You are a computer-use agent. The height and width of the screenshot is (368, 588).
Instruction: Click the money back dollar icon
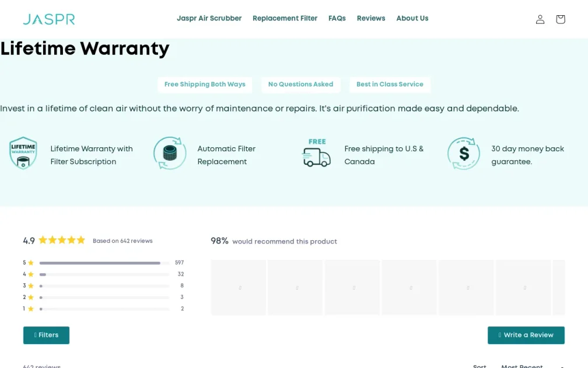tap(464, 153)
